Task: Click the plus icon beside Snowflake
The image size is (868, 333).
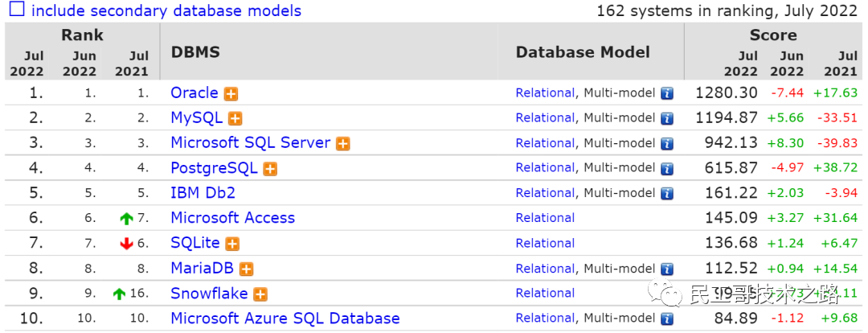Action: pos(260,294)
